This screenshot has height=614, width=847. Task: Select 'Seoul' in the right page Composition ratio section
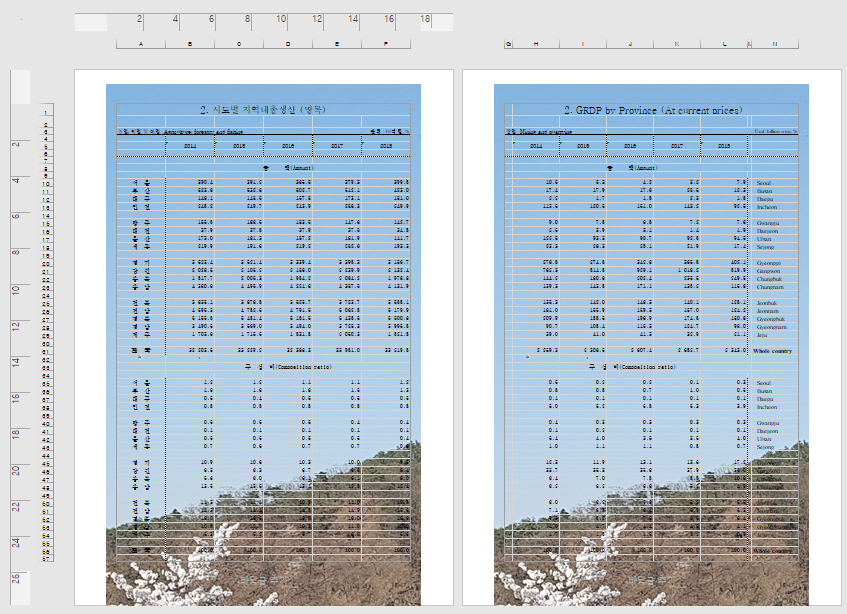tap(764, 383)
